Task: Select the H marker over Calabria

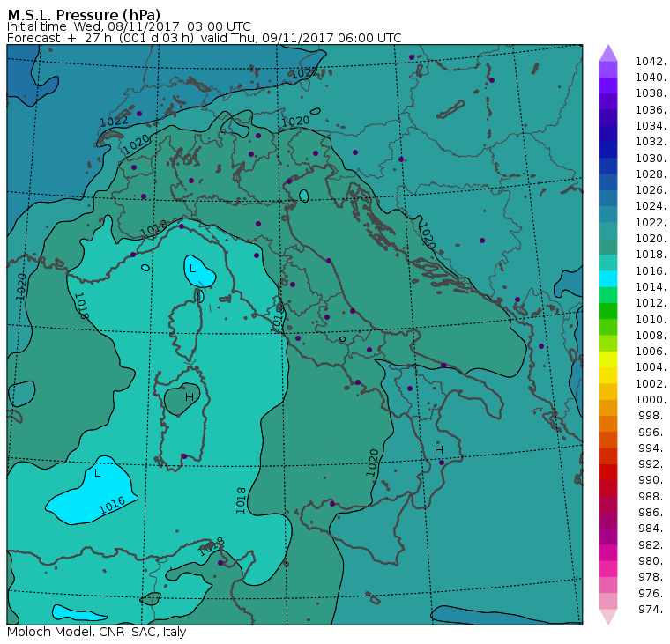Action: pos(439,449)
